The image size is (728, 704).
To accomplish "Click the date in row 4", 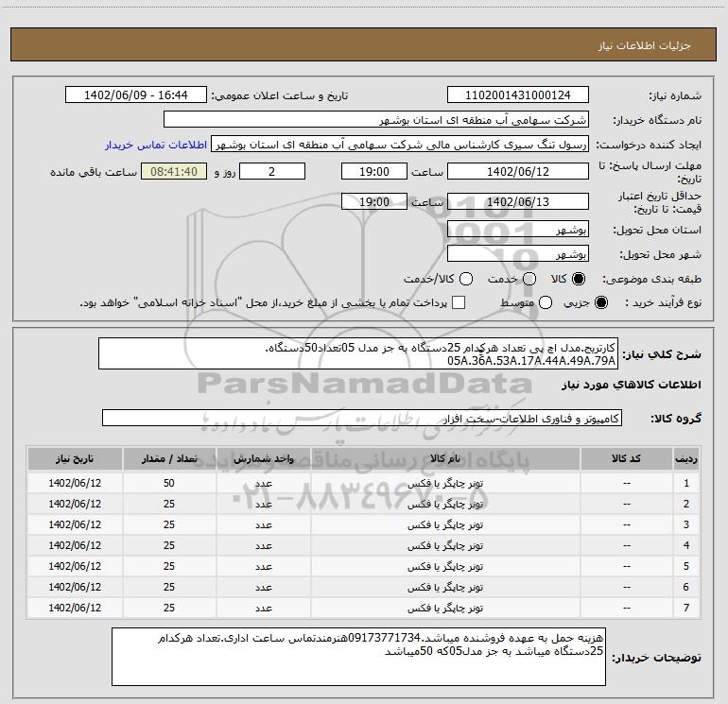I will (75, 545).
